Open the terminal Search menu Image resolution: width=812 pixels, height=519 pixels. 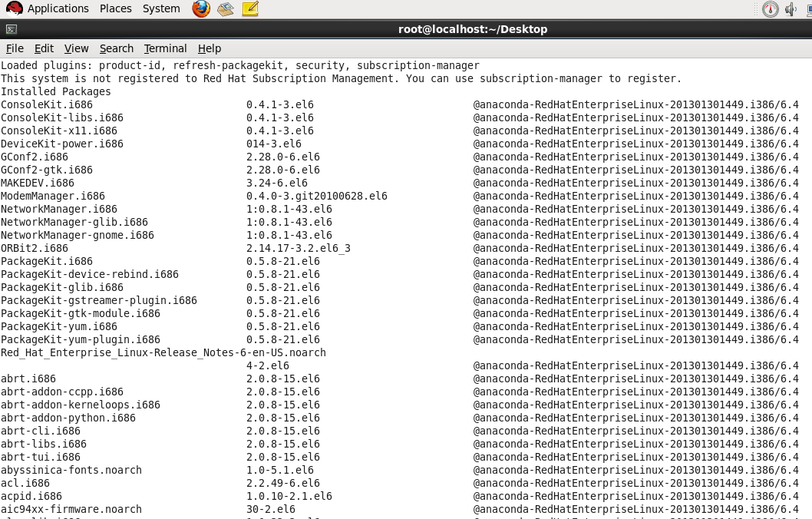[x=117, y=48]
